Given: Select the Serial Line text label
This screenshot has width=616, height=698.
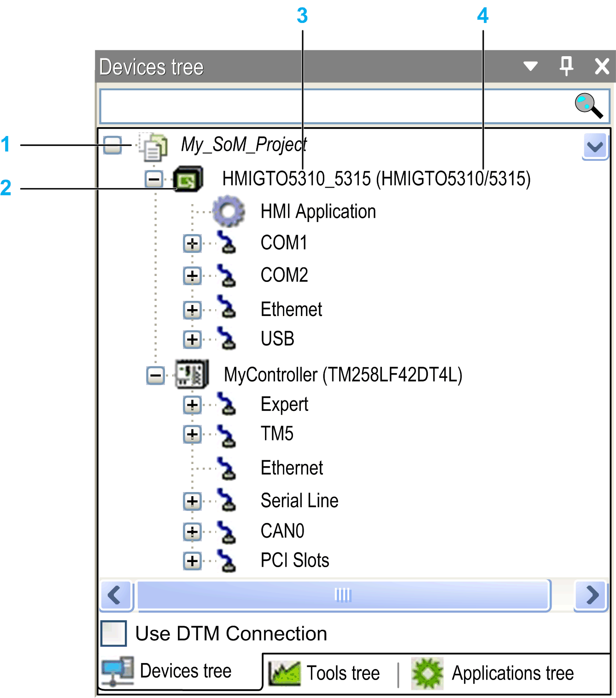Looking at the screenshot, I should coord(299,501).
